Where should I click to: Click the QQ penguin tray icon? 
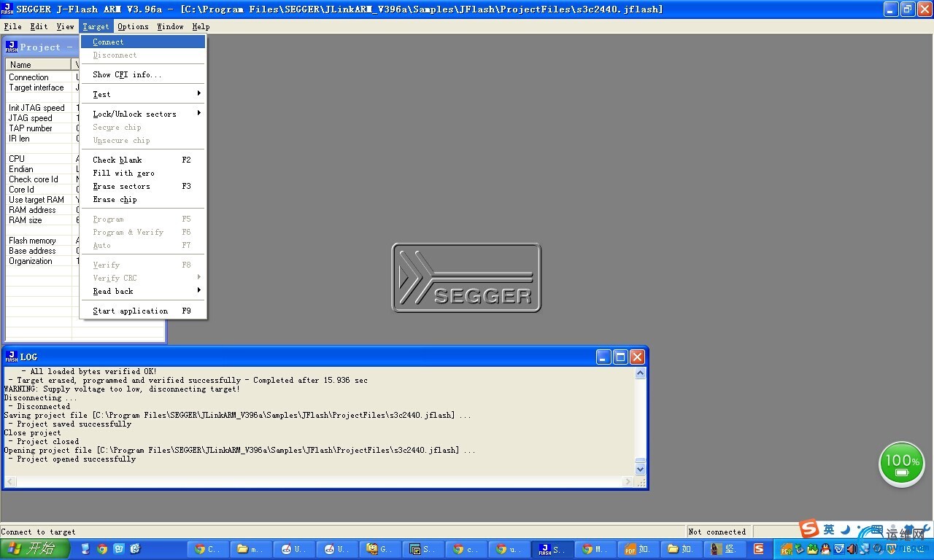click(825, 549)
